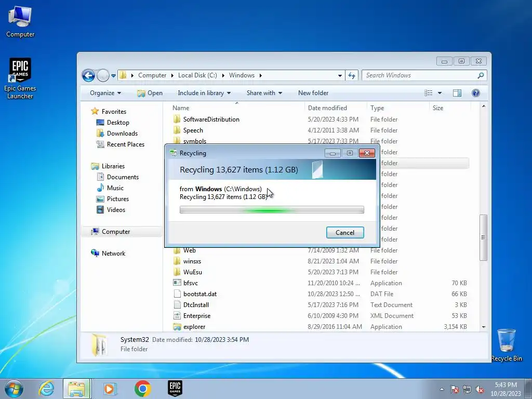The height and width of the screenshot is (399, 532).
Task: Click the Help question mark icon
Action: 476,93
